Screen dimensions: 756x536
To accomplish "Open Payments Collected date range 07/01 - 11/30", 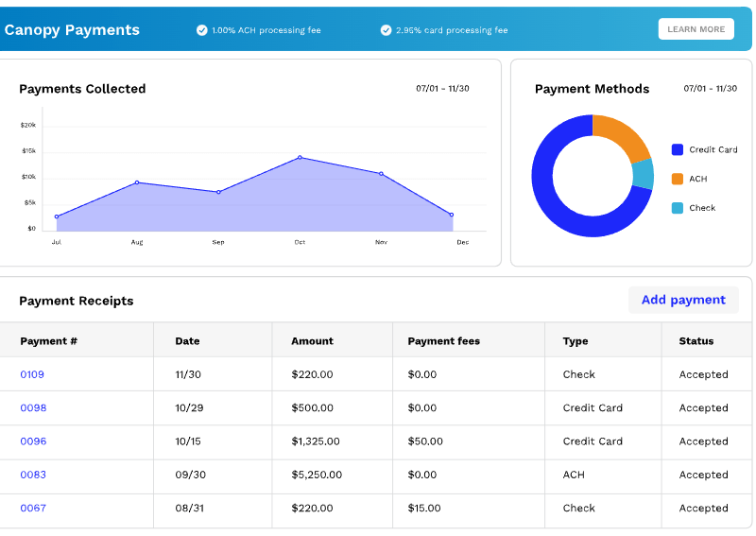I will pos(442,89).
